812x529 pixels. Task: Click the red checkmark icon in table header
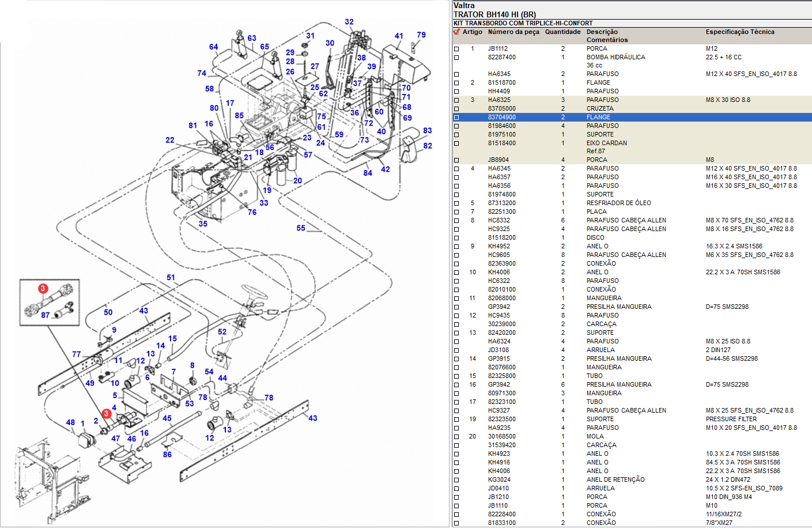(x=456, y=32)
